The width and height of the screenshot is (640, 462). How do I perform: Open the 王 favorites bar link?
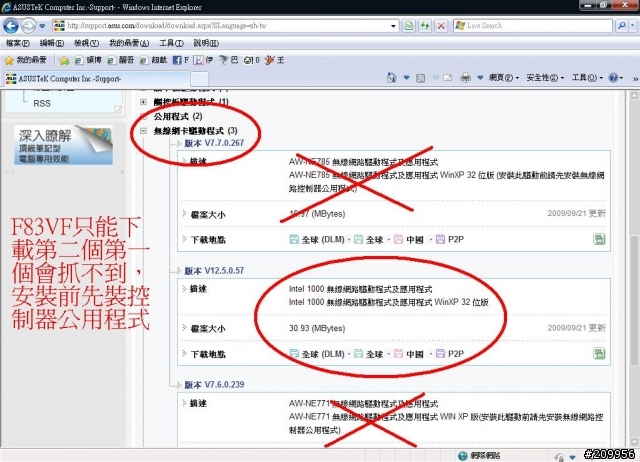click(x=275, y=60)
